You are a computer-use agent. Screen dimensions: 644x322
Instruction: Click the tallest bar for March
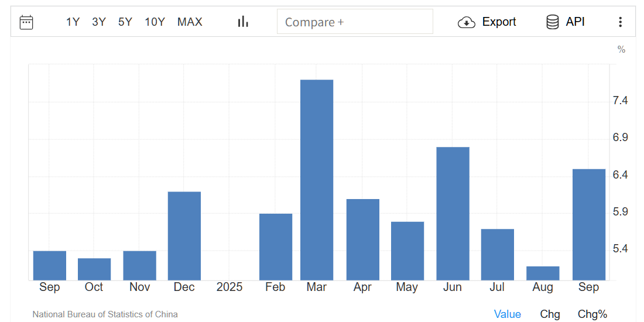[317, 180]
